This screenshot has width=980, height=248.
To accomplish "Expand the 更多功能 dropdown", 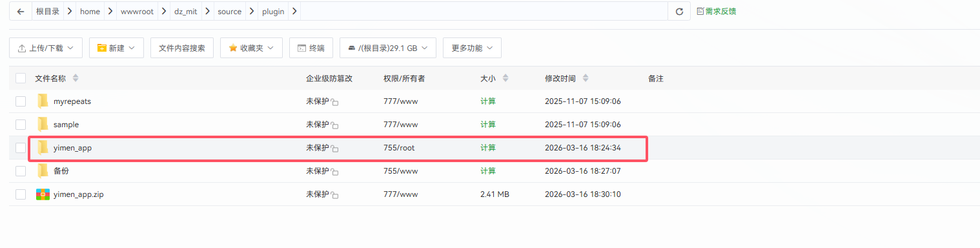I will pos(472,48).
